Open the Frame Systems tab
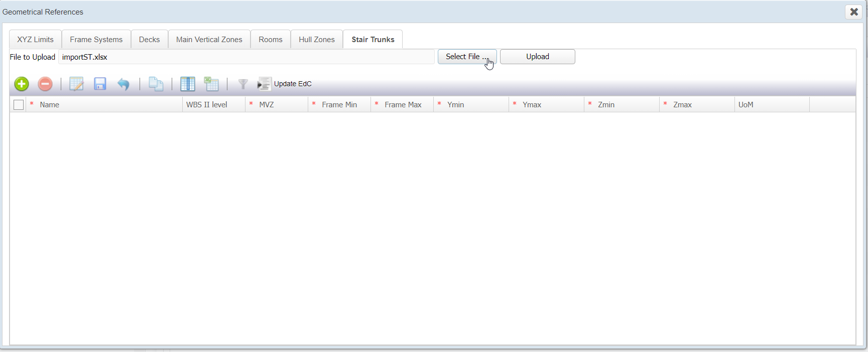 click(96, 39)
